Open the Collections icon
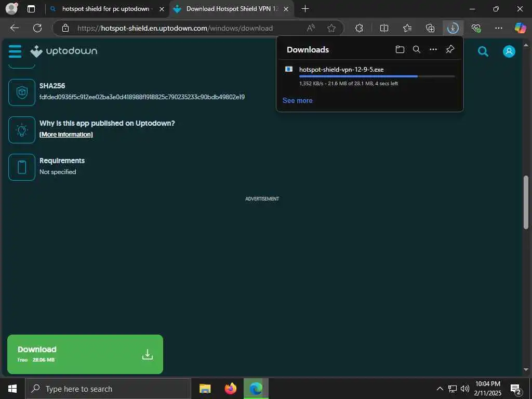 430,28
